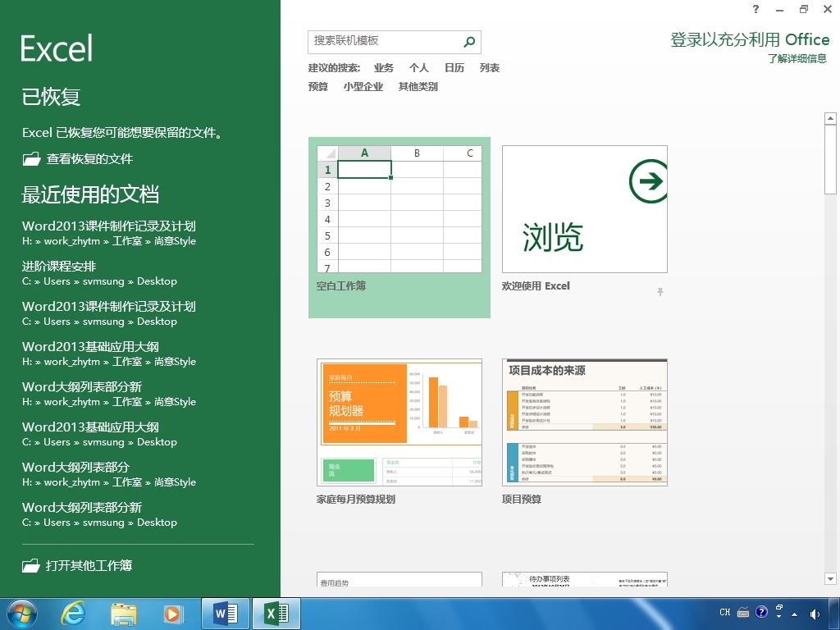Pin the 欢迎使用 Excel template

(x=660, y=291)
